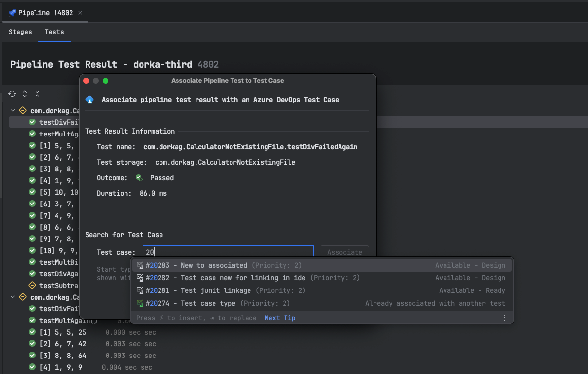Switch to the Stages tab
588x374 pixels.
pos(20,32)
